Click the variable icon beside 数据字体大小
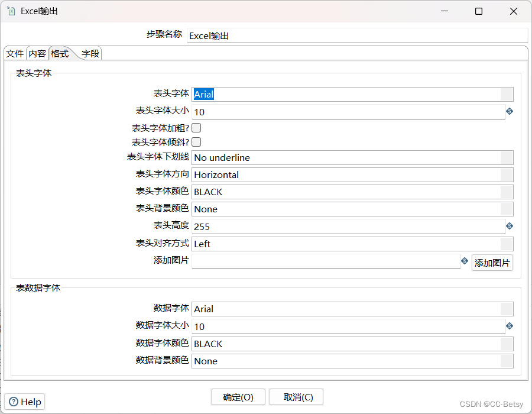The height and width of the screenshot is (414, 532). [x=509, y=326]
